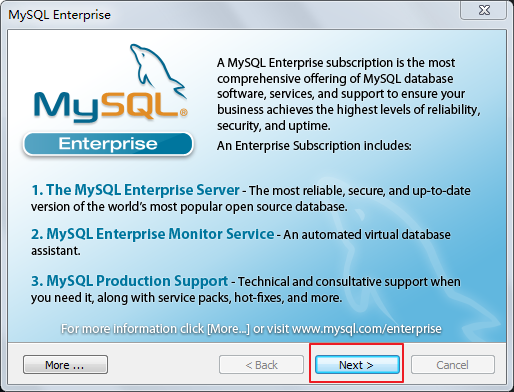Screen dimensions: 514x392
Task: Click the 'MySQL Enterprise' window title
Action: coord(60,15)
